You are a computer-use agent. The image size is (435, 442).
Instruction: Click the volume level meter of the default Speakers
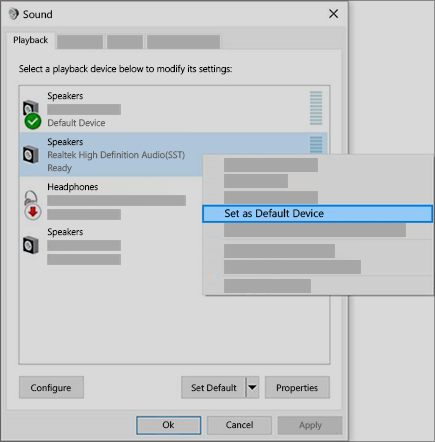pyautogui.click(x=316, y=108)
